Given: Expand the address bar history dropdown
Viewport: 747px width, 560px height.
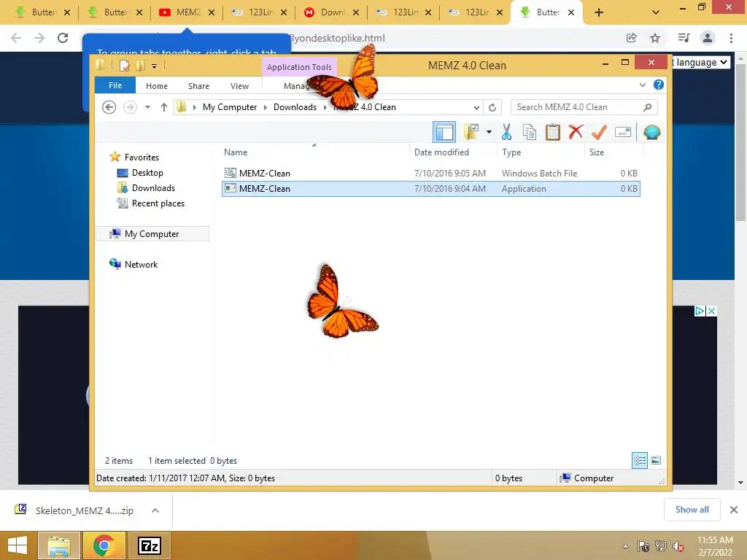Looking at the screenshot, I should tap(476, 107).
